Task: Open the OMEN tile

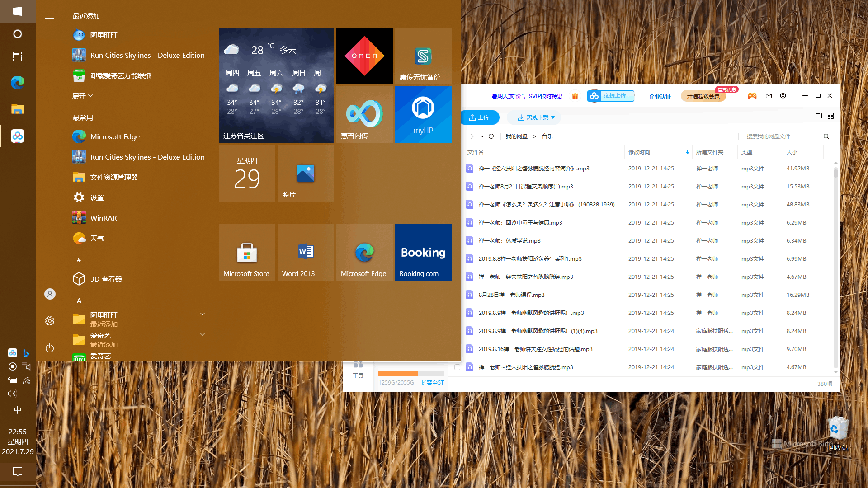Action: tap(364, 56)
